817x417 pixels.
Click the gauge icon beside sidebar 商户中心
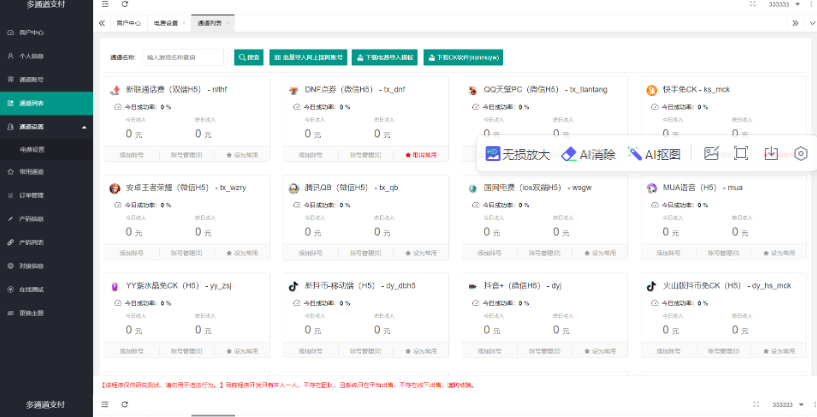(10, 32)
